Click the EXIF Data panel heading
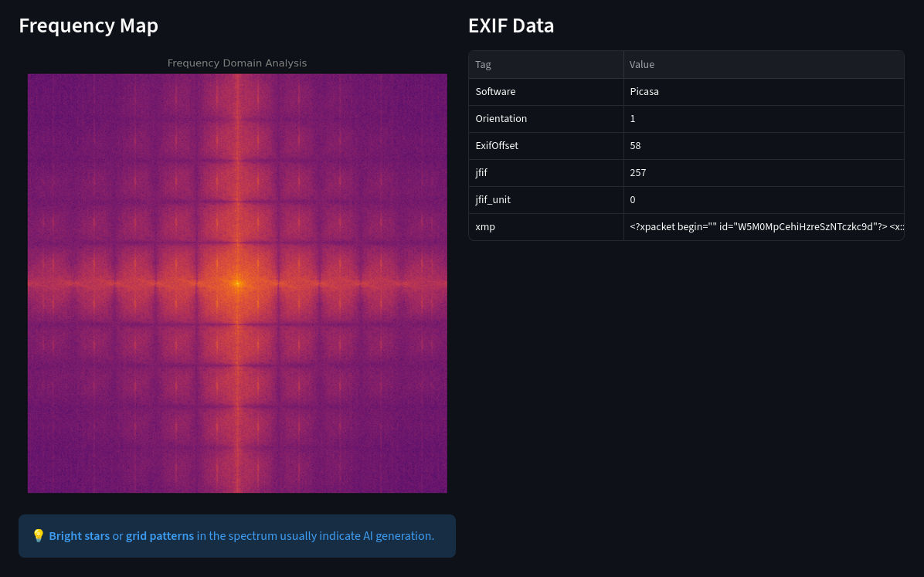 (511, 25)
